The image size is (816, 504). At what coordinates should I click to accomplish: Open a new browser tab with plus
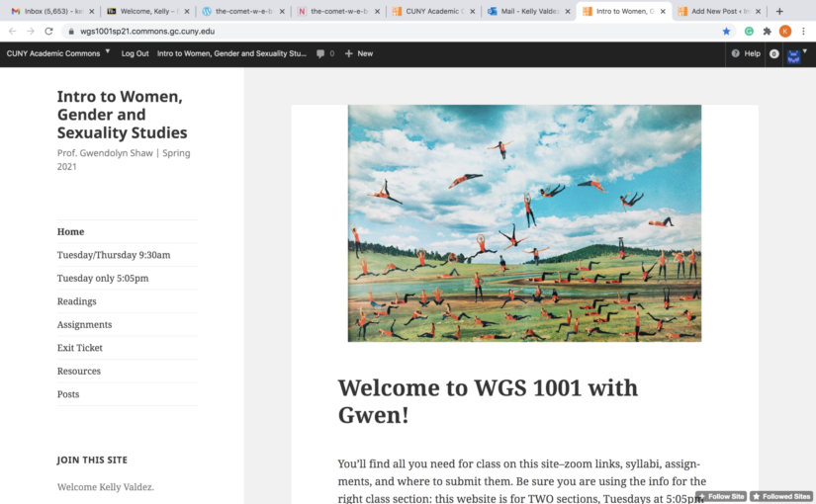tap(779, 11)
